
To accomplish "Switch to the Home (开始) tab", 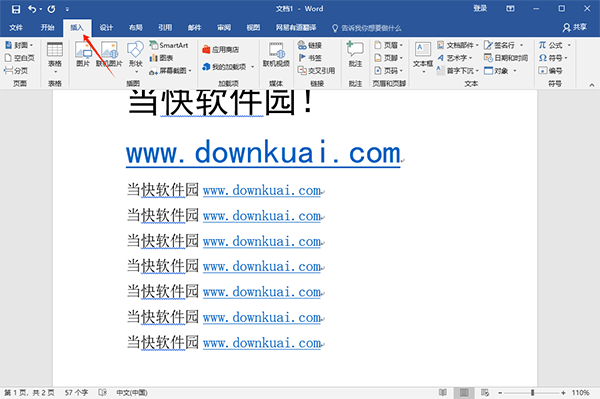I will pyautogui.click(x=47, y=28).
